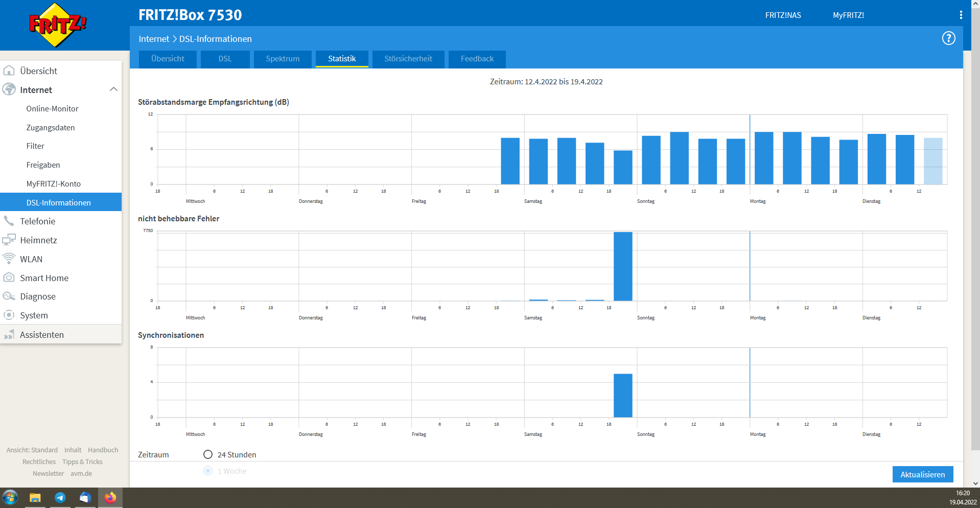
Task: Open the three-dot options menu
Action: coord(961,15)
